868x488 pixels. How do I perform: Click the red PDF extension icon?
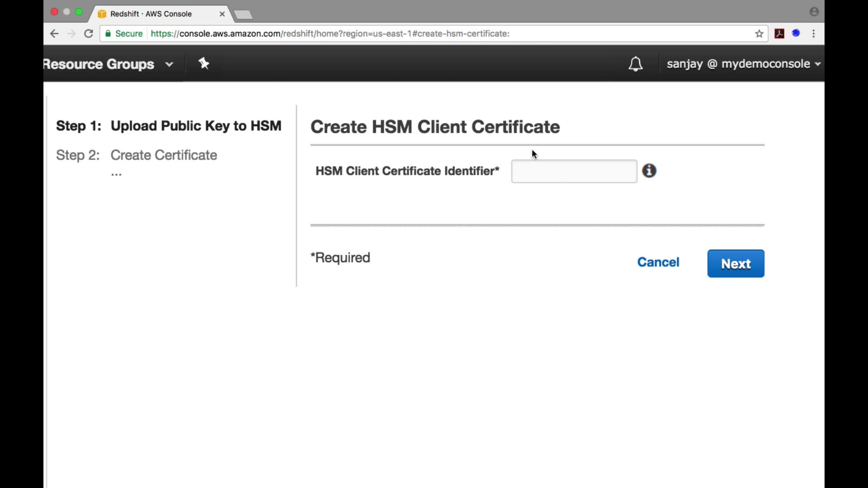click(x=779, y=33)
